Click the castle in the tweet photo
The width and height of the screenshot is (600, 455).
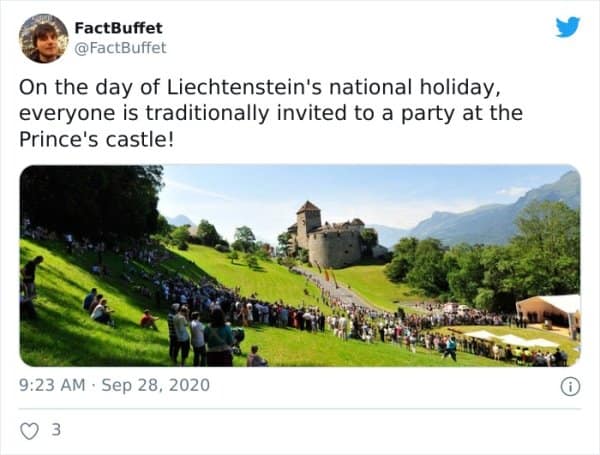(331, 239)
